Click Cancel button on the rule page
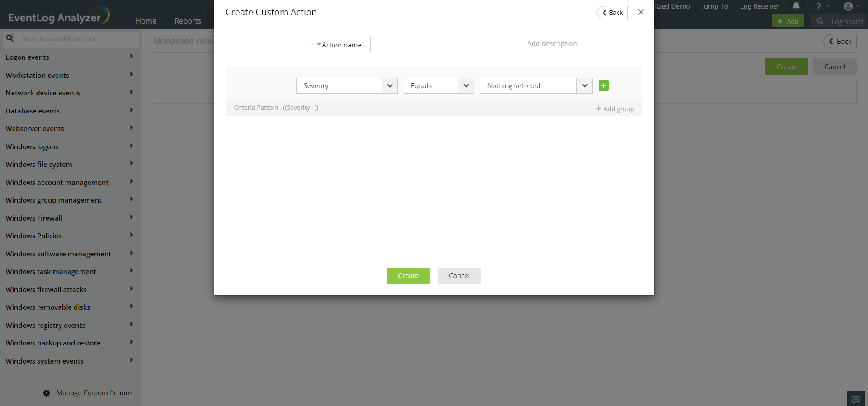The image size is (868, 406). [835, 67]
